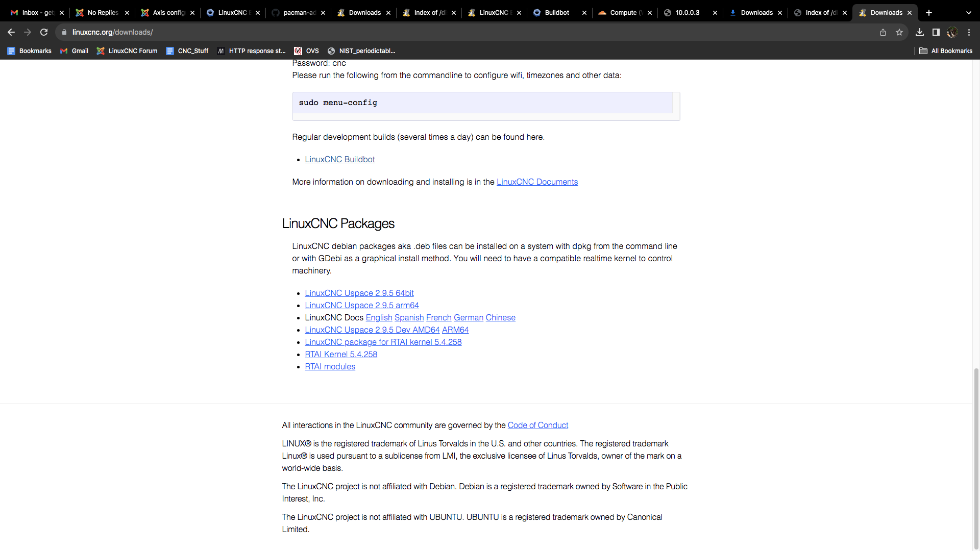The image size is (980, 551).
Task: Open the Downloads icon in the toolbar
Action: pyautogui.click(x=920, y=32)
